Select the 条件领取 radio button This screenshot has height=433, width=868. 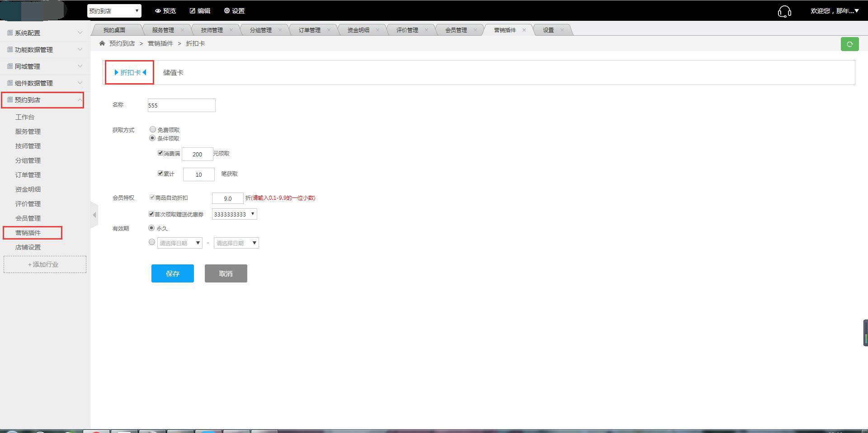[153, 138]
